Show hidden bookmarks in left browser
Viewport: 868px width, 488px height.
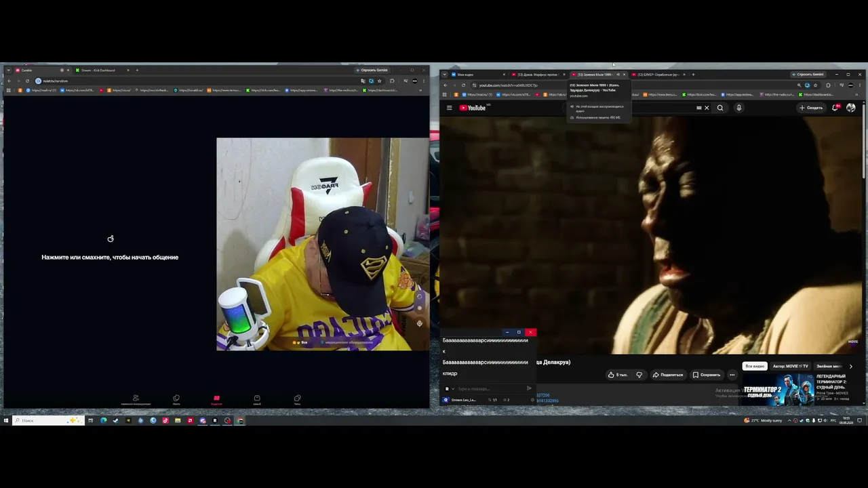[420, 90]
